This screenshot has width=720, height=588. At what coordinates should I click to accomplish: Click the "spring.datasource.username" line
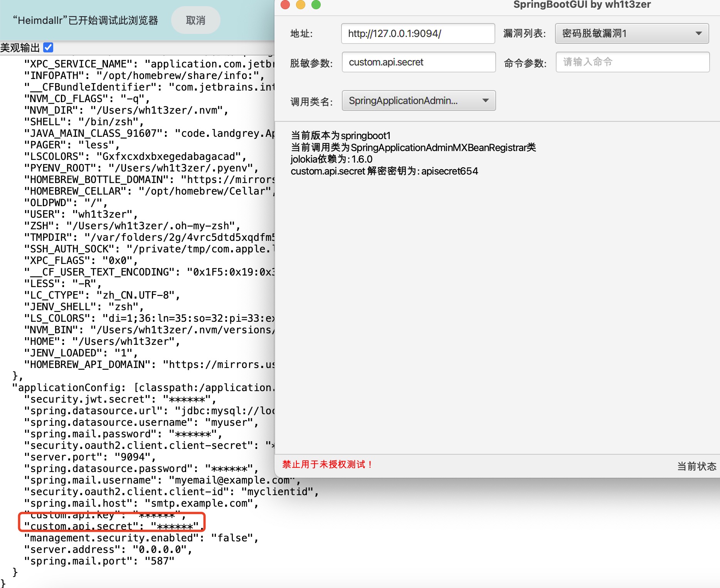[x=141, y=422]
